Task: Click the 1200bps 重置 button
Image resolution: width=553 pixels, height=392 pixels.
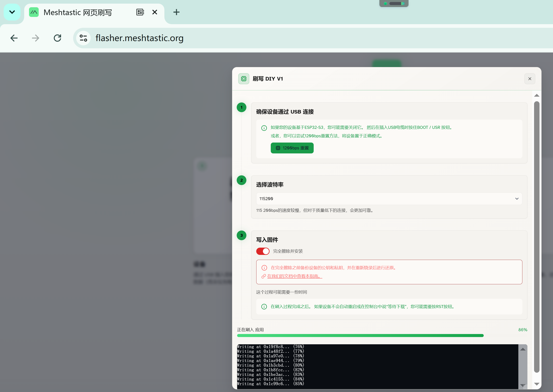Action: (x=292, y=148)
